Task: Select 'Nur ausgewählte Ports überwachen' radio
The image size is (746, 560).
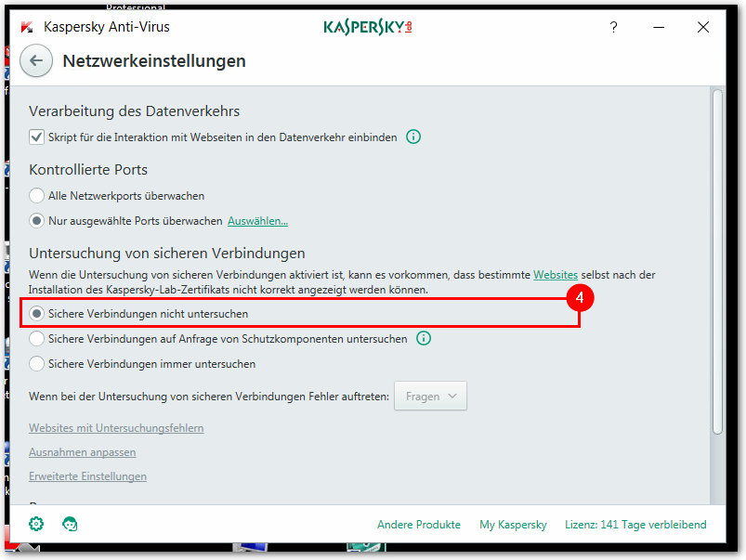Action: coord(36,221)
